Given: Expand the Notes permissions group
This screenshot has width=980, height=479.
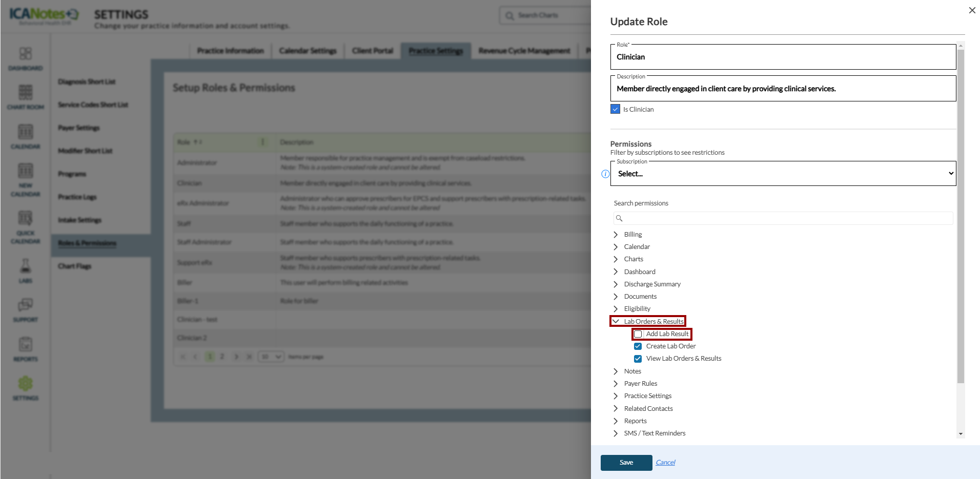Looking at the screenshot, I should click(616, 371).
